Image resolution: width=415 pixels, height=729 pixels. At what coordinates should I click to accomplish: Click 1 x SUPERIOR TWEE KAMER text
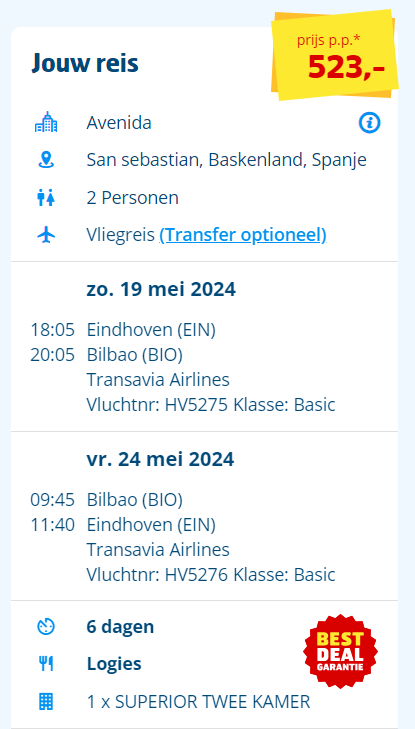point(198,702)
